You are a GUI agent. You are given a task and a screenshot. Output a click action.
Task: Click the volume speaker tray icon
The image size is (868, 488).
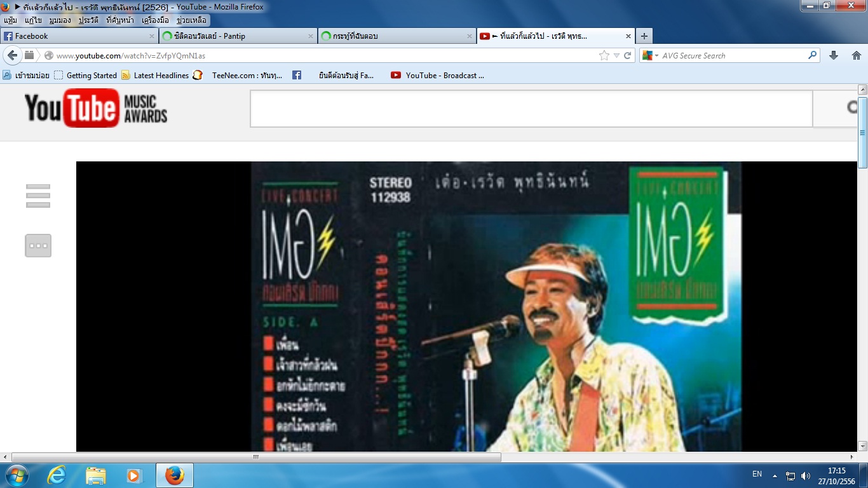[x=806, y=475]
